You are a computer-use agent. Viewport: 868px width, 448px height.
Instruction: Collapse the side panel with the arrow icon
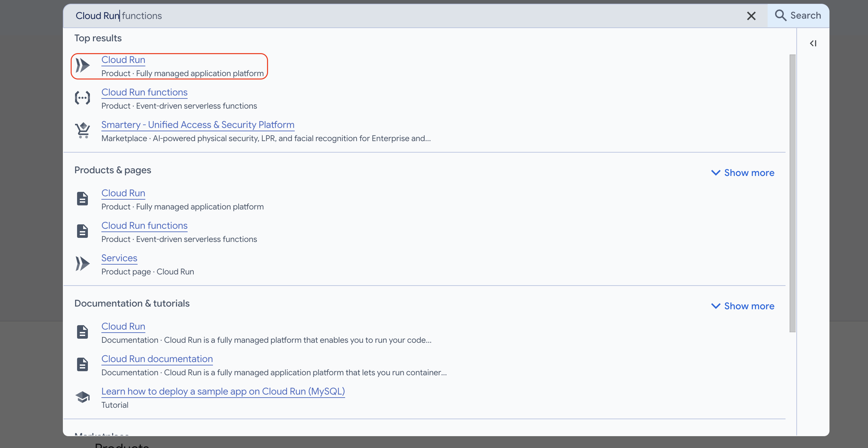point(813,43)
